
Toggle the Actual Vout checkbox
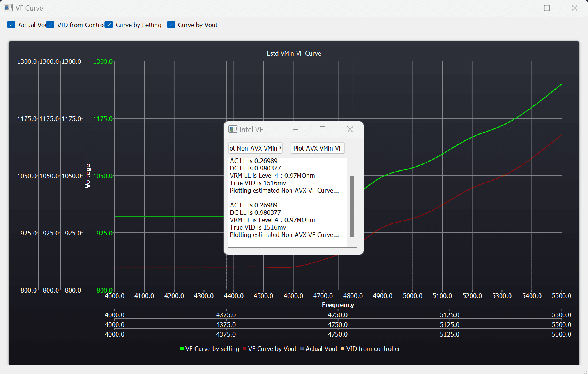11,25
